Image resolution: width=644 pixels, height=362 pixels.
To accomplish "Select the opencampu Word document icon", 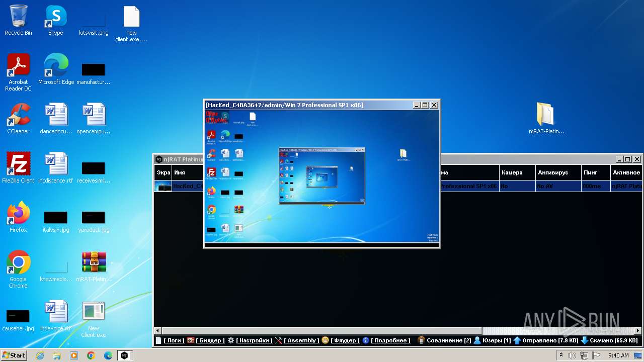I will pos(94,119).
